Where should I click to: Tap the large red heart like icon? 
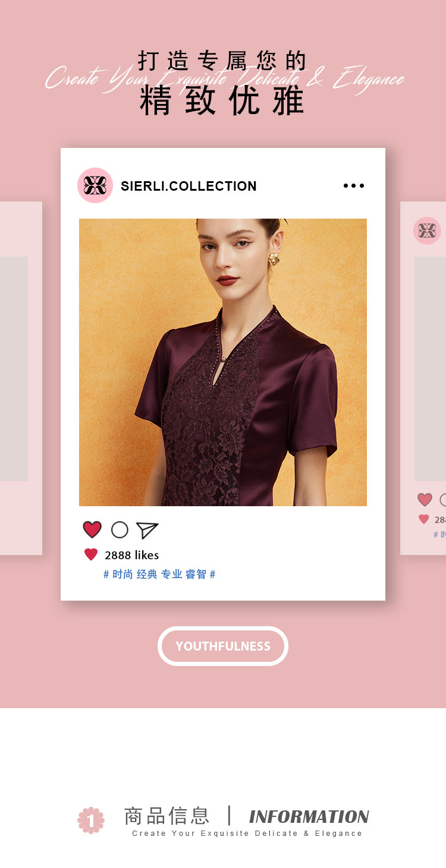(x=92, y=529)
